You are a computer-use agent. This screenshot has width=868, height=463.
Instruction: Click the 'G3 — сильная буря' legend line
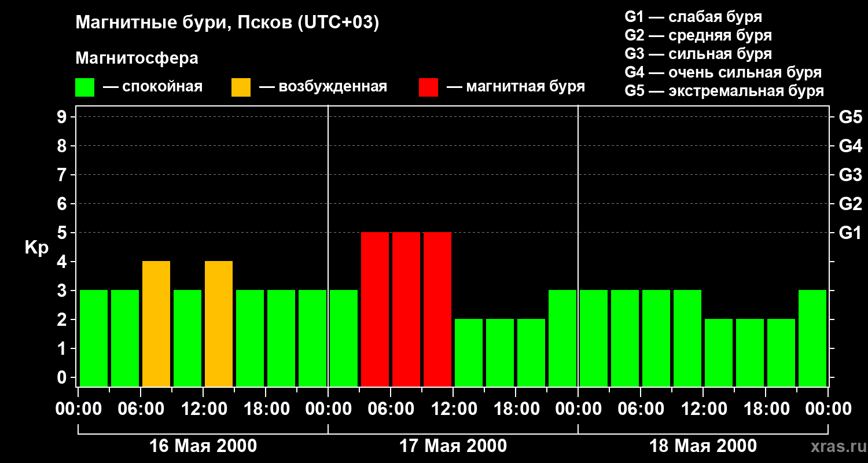pyautogui.click(x=698, y=54)
